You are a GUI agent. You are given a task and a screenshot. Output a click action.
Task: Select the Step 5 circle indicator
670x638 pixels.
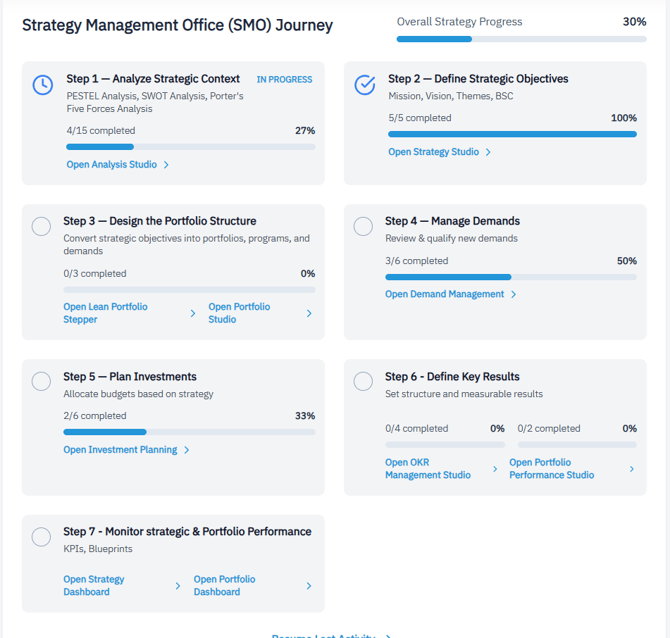click(41, 381)
